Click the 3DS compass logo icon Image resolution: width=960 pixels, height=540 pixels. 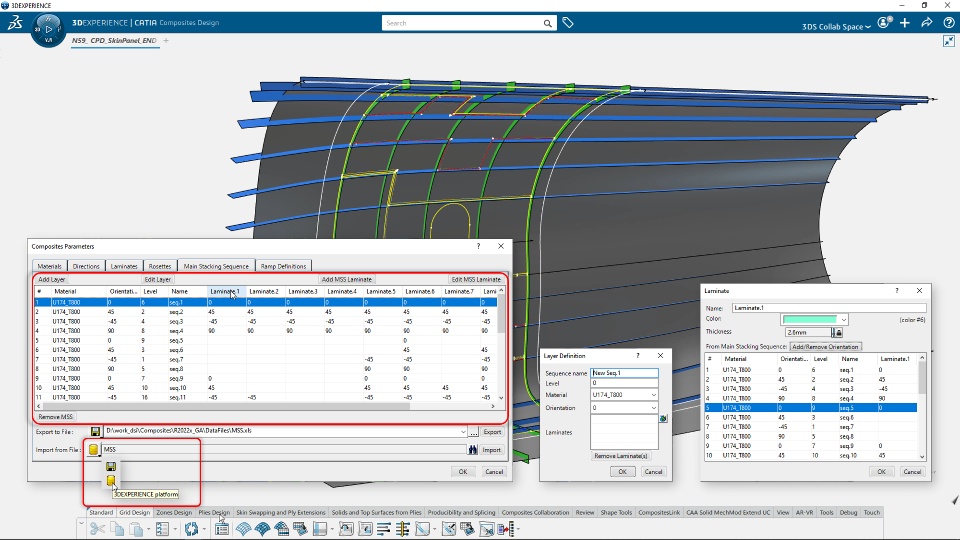15,23
